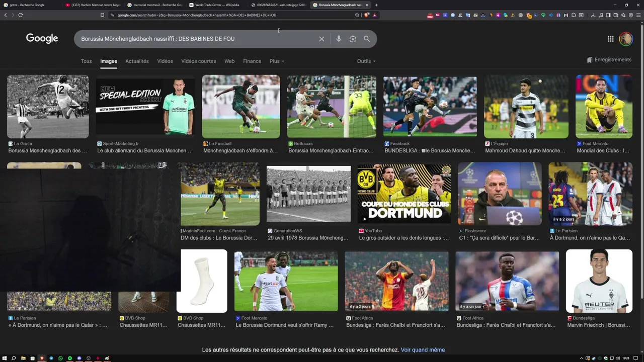Reload the page
Viewport: 644px width, 362px height.
coord(21,15)
